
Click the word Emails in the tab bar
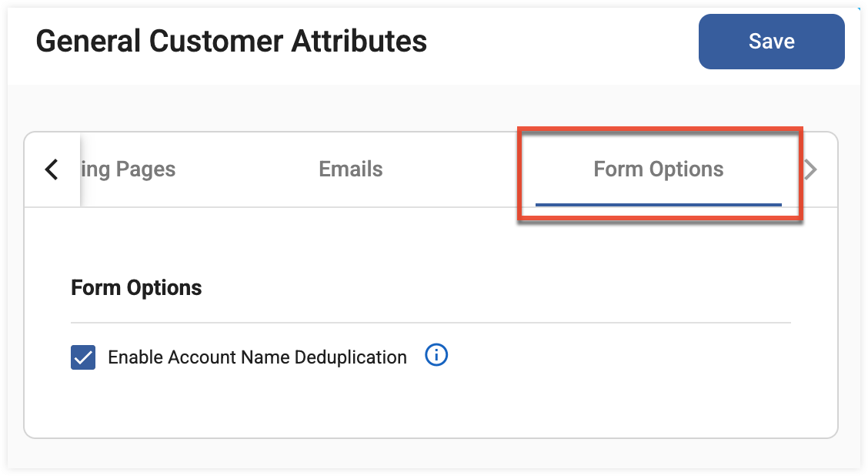[x=351, y=169]
